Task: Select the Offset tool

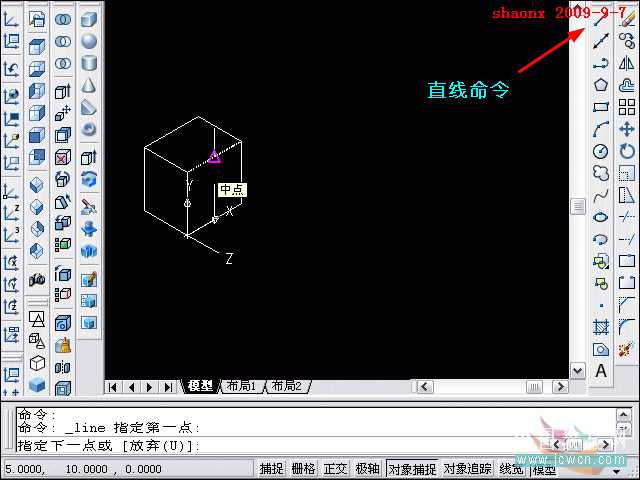Action: pyautogui.click(x=627, y=85)
